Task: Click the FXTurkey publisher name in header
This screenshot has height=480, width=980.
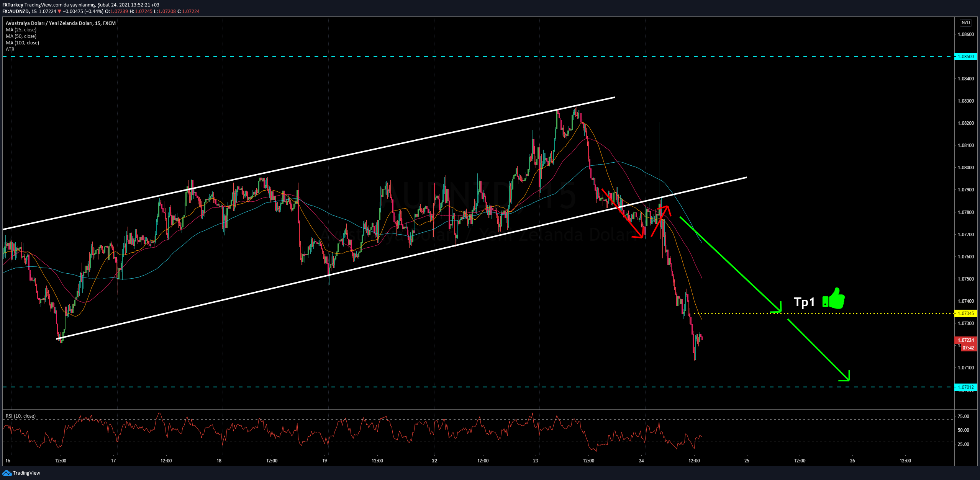Action: click(x=13, y=5)
